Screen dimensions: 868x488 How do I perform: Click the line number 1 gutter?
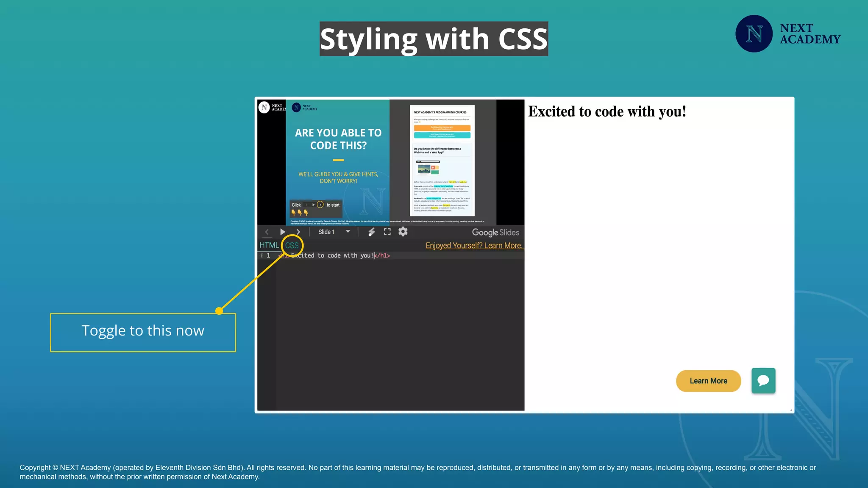[x=268, y=255]
